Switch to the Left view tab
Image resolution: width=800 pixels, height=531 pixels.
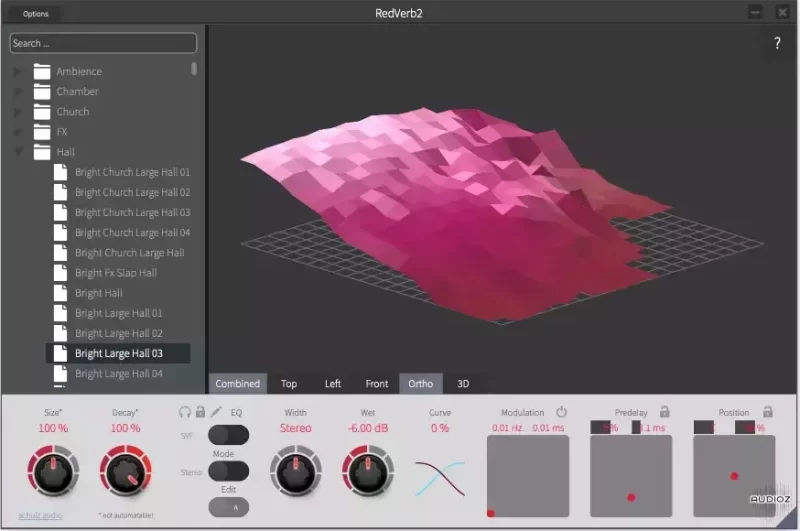(x=333, y=384)
